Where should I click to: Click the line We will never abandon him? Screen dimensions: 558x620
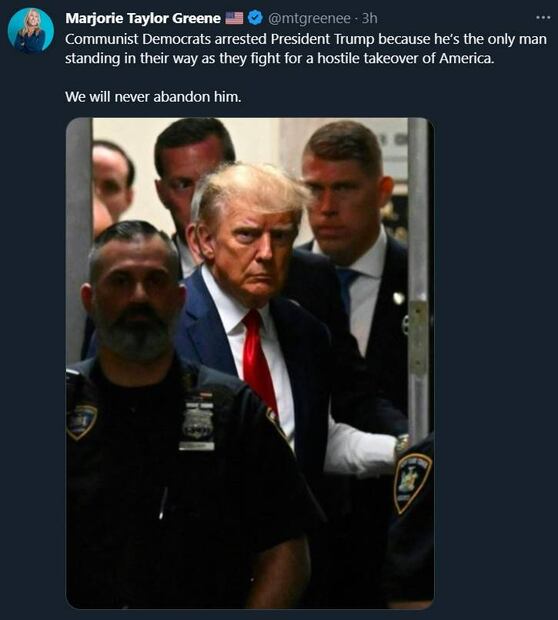(x=153, y=96)
